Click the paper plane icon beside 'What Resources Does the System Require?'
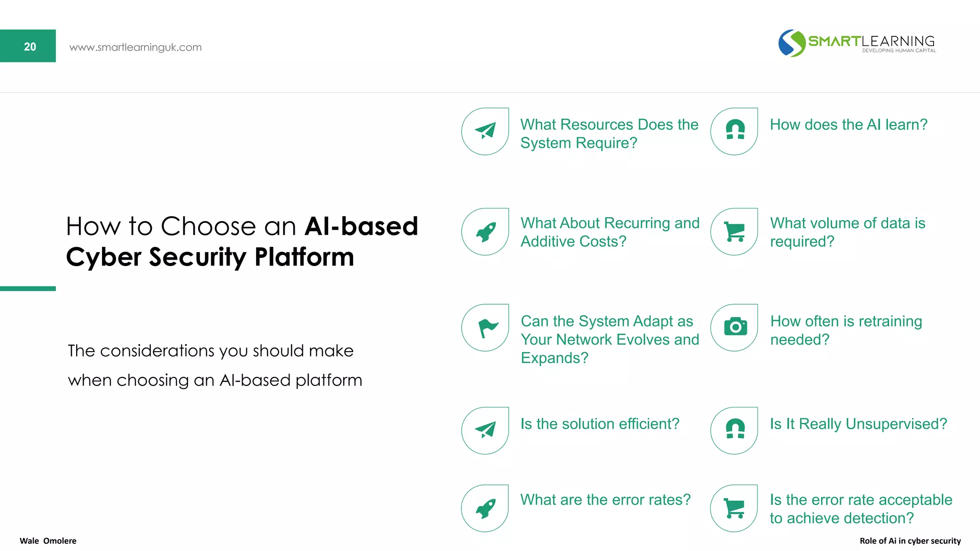The image size is (980, 551). (x=485, y=131)
